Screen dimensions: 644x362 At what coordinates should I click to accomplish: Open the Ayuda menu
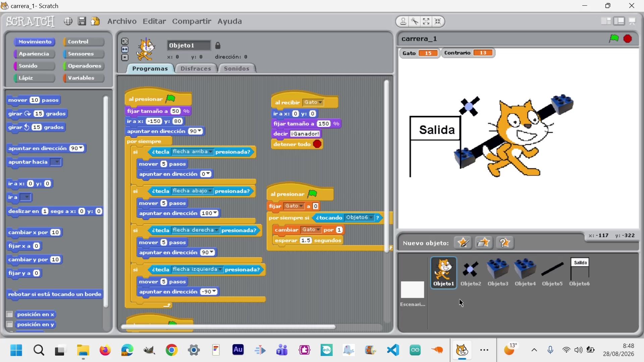tap(229, 21)
